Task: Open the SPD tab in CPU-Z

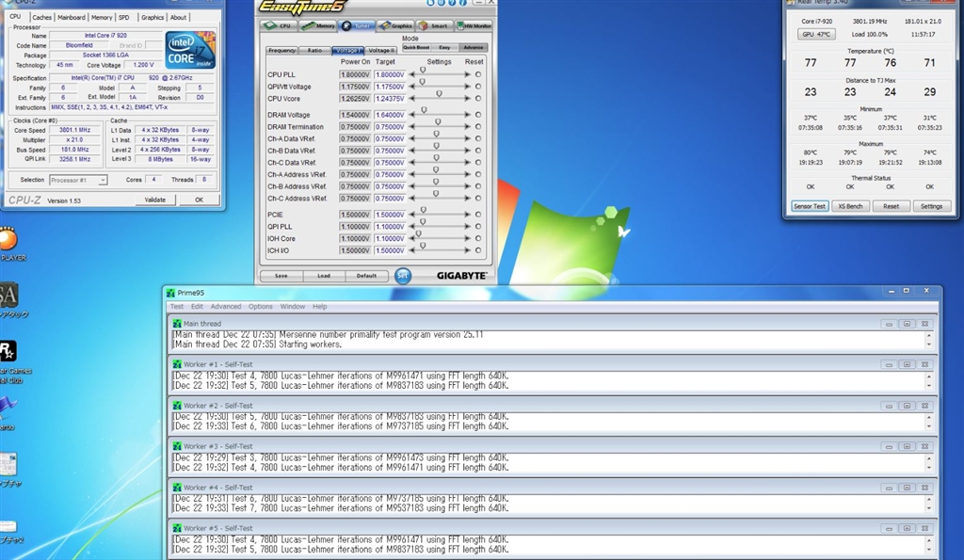Action: pyautogui.click(x=123, y=17)
